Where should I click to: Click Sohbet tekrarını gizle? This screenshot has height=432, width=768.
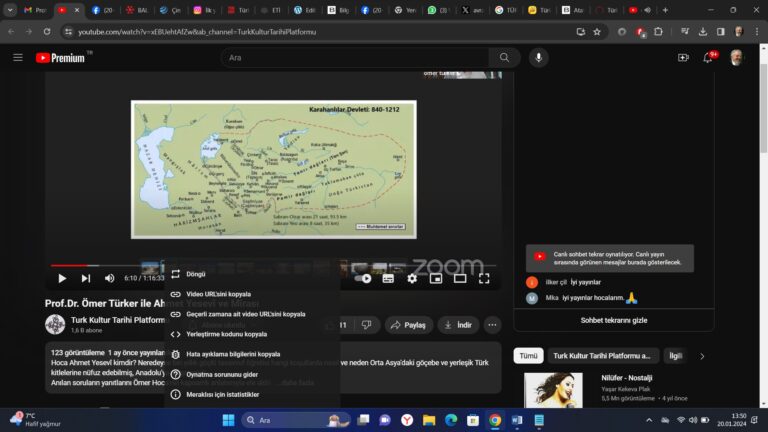pyautogui.click(x=614, y=320)
